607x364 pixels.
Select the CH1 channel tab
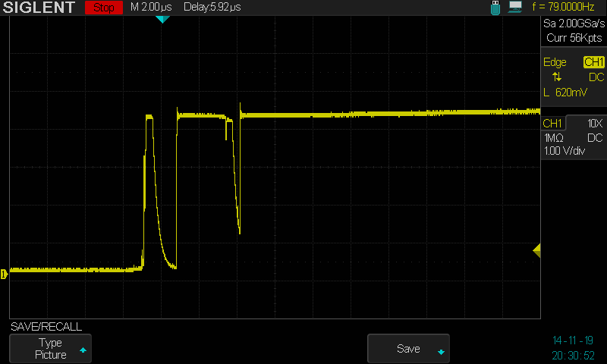552,124
